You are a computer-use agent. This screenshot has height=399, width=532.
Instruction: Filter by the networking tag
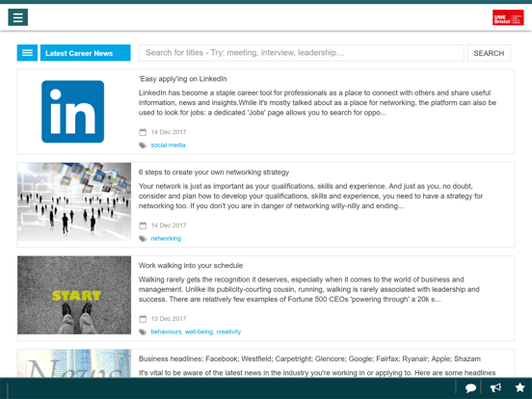(166, 238)
